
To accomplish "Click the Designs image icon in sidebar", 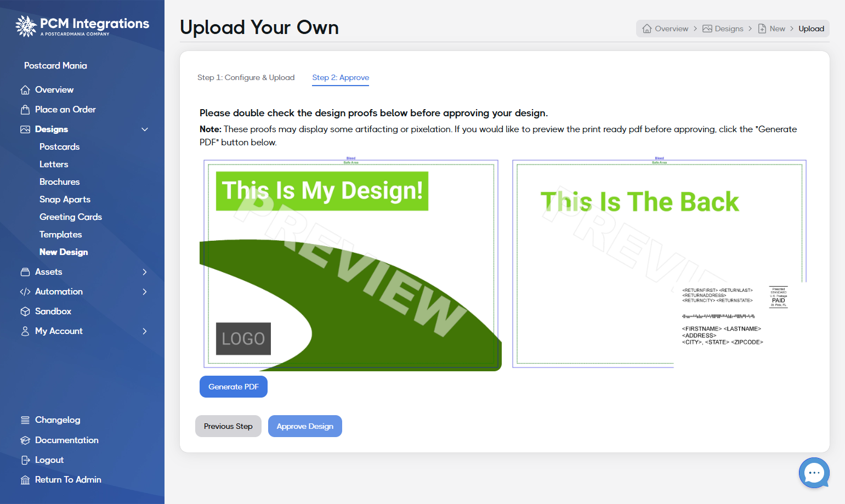I will point(25,129).
